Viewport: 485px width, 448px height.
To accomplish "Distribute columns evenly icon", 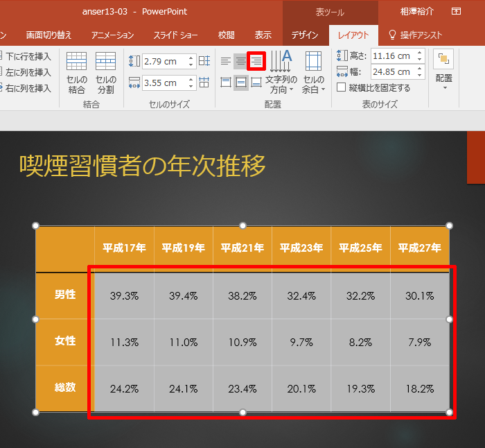I will point(204,83).
